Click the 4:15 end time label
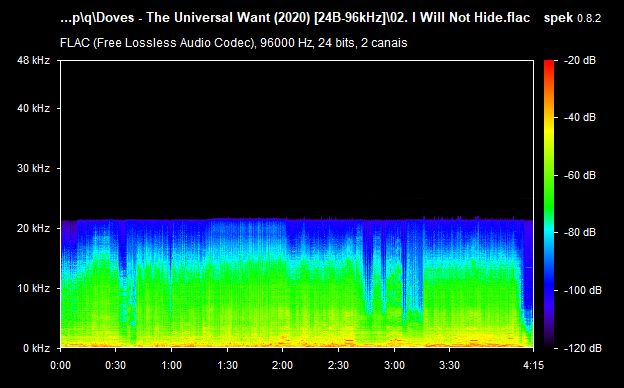The width and height of the screenshot is (624, 388). coord(533,365)
